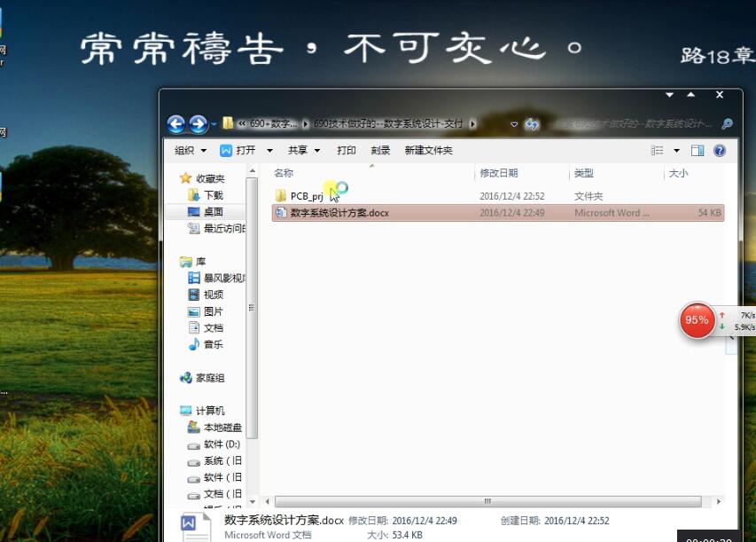Open the 暴风影视库 library
The image size is (756, 542).
point(216,278)
